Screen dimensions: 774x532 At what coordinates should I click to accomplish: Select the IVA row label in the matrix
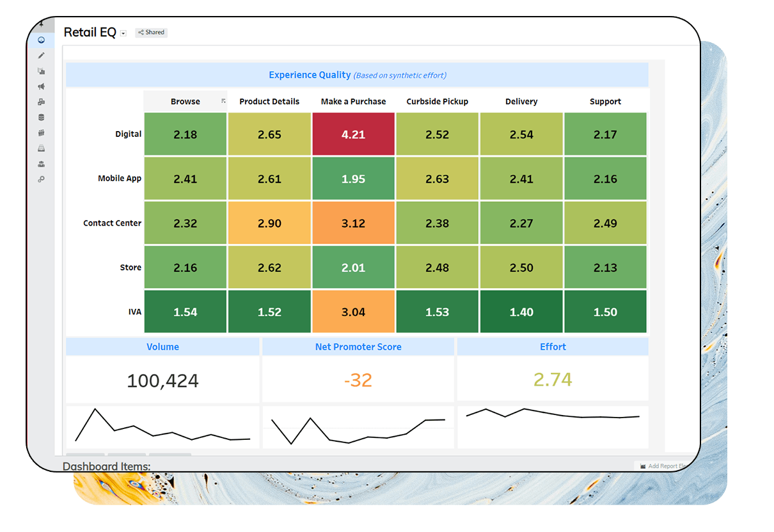[x=135, y=311]
